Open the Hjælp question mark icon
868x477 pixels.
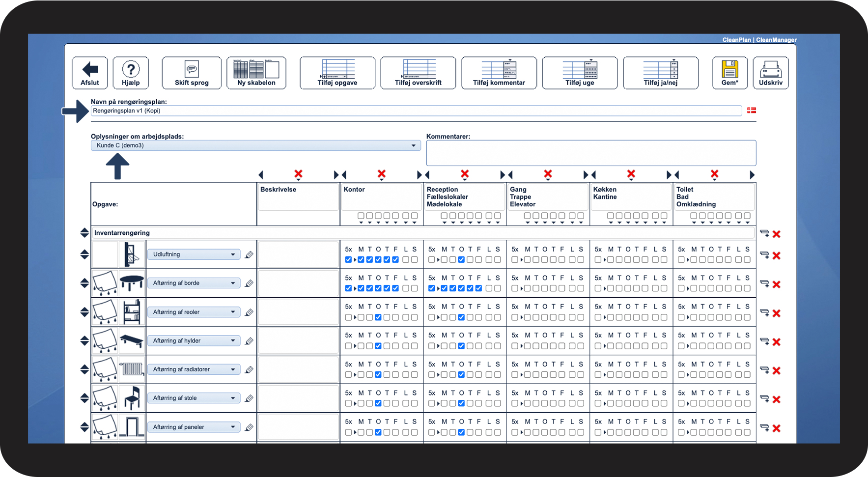(x=131, y=69)
